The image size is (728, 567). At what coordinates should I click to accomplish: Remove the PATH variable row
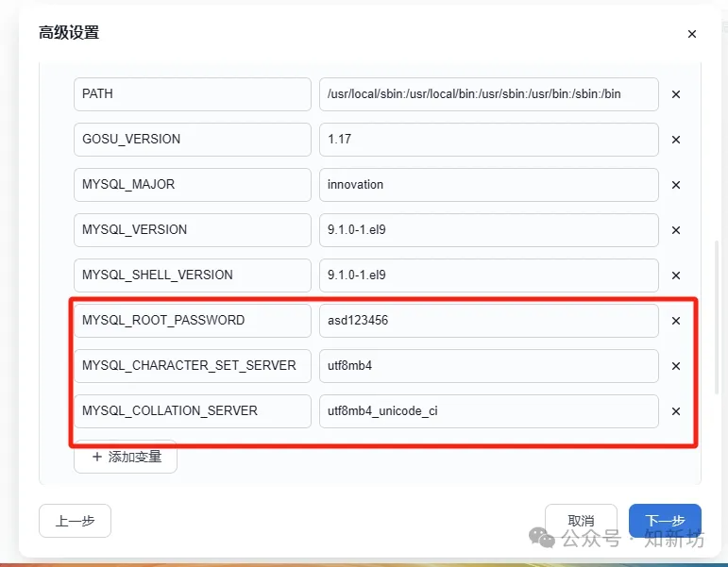(x=675, y=94)
